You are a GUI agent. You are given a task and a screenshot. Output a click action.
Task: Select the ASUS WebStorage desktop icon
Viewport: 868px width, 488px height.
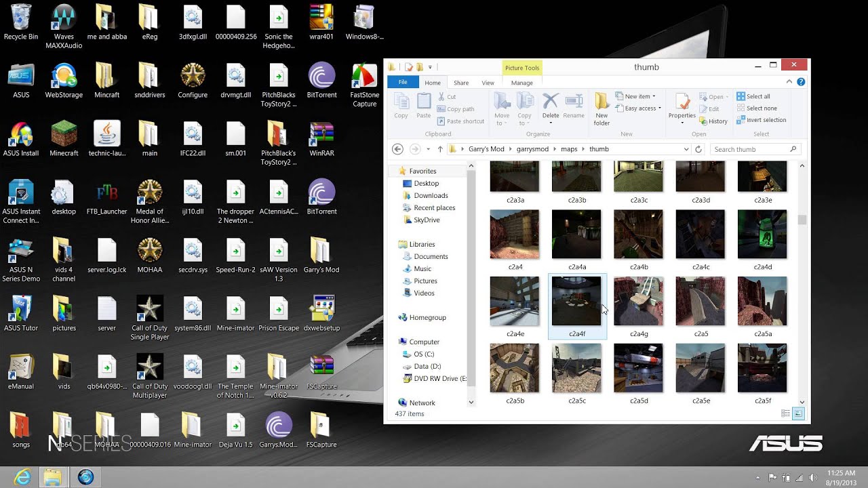point(64,81)
